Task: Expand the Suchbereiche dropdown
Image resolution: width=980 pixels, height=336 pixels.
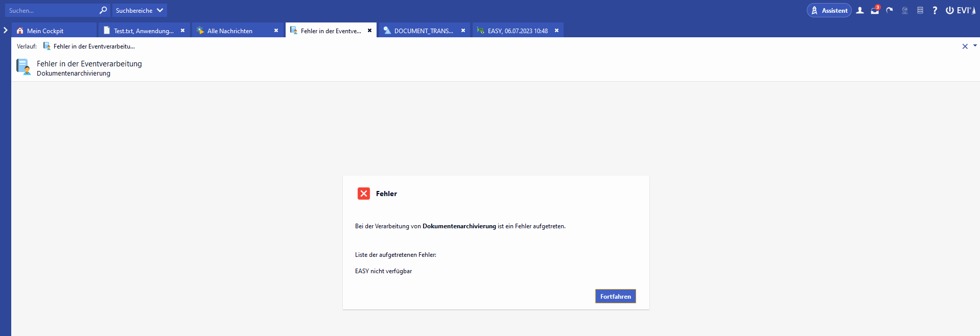Action: pos(139,10)
